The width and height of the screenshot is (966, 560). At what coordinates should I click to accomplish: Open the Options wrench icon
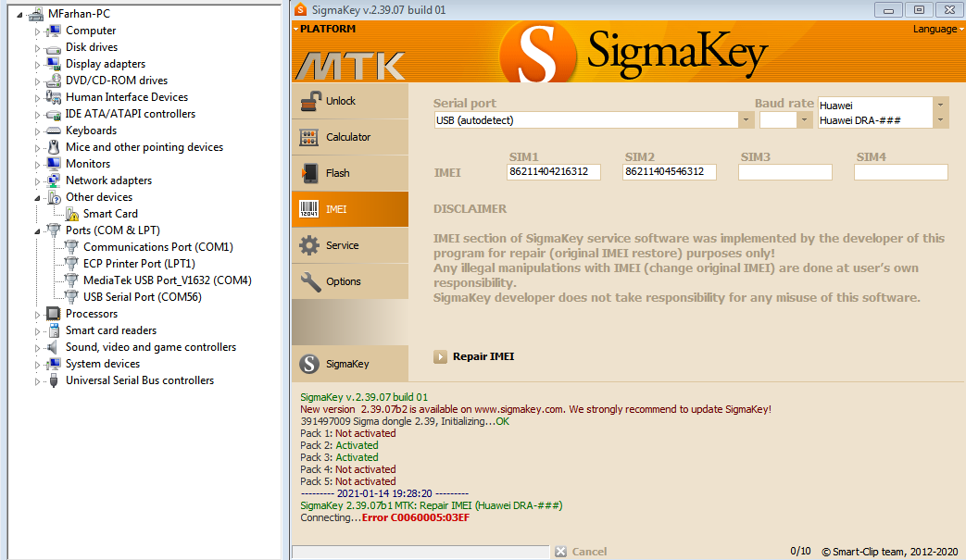[x=310, y=281]
